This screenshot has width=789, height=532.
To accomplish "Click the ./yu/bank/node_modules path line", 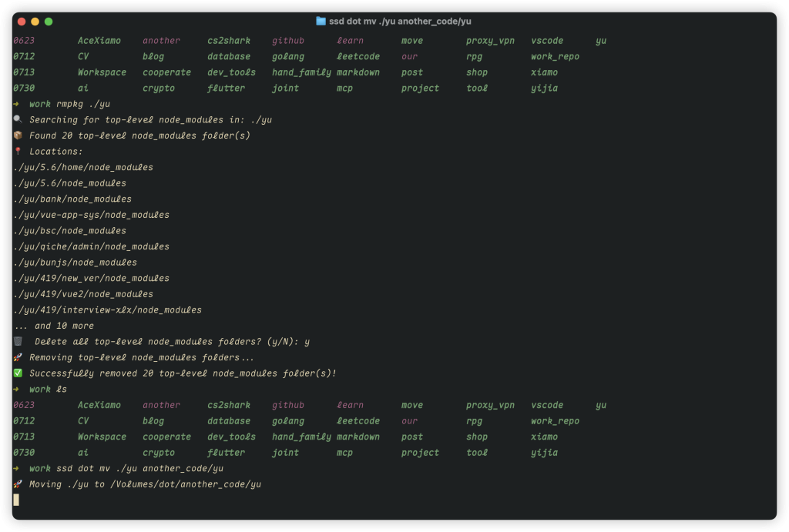I will pos(72,199).
